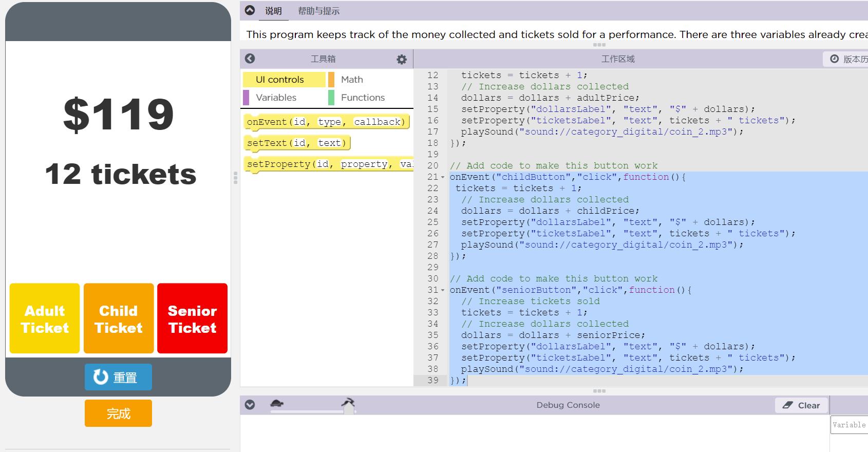
Task: Click the eraser icon on the Clear button
Action: [x=787, y=405]
